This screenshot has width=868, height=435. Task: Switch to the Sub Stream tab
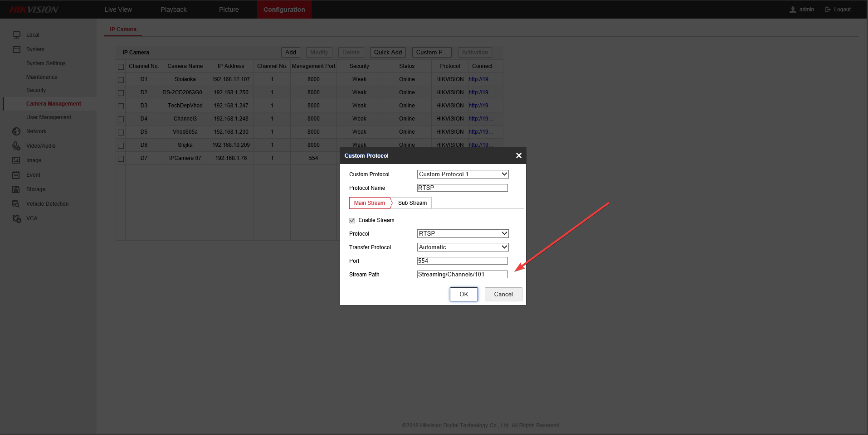pyautogui.click(x=412, y=203)
